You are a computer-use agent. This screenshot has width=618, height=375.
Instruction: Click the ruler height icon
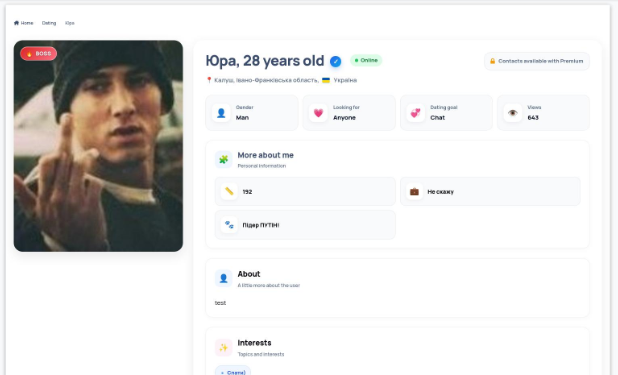pos(229,192)
